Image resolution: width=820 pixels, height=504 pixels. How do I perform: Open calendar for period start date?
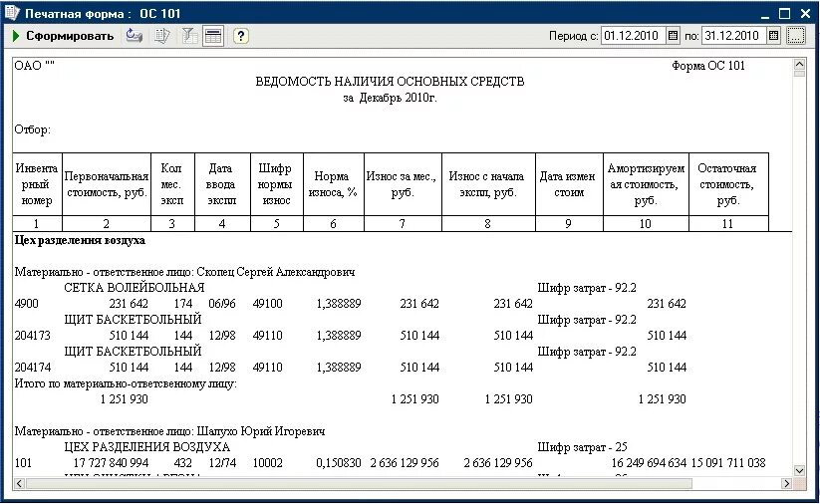[674, 36]
